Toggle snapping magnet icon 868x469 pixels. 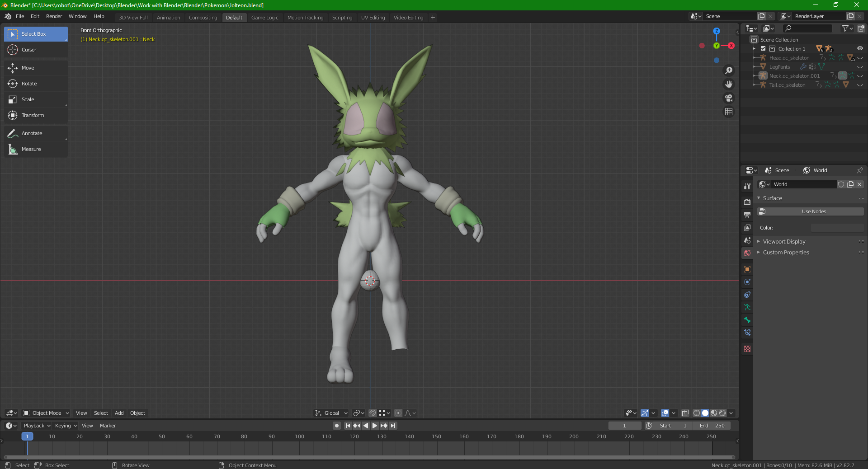pyautogui.click(x=373, y=413)
